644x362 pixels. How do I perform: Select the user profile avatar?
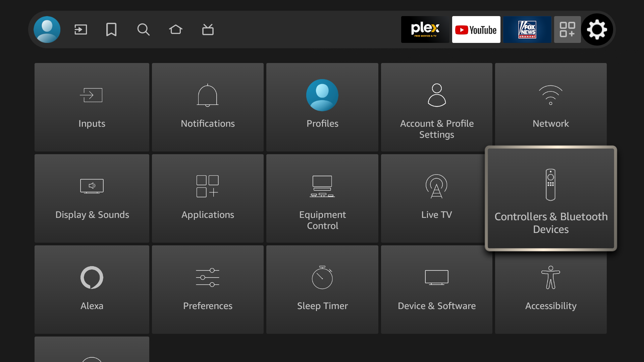[47, 29]
